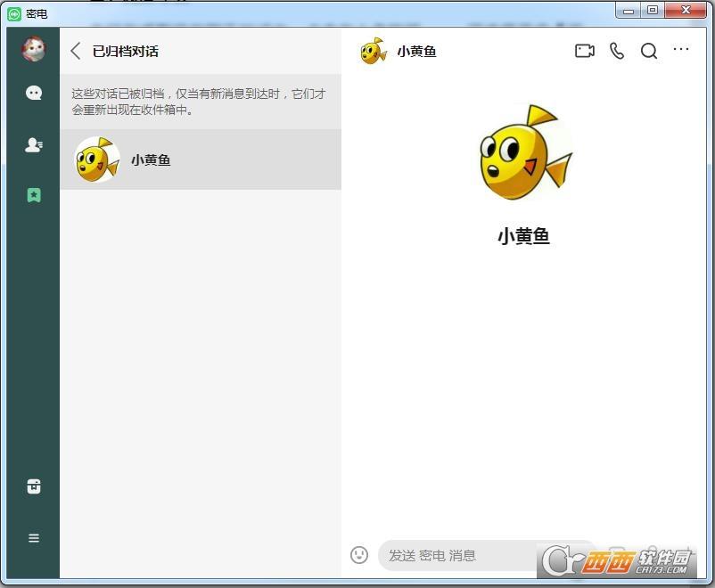Image resolution: width=715 pixels, height=588 pixels.
Task: Select the green favorites bookmark icon
Action: coord(34,195)
